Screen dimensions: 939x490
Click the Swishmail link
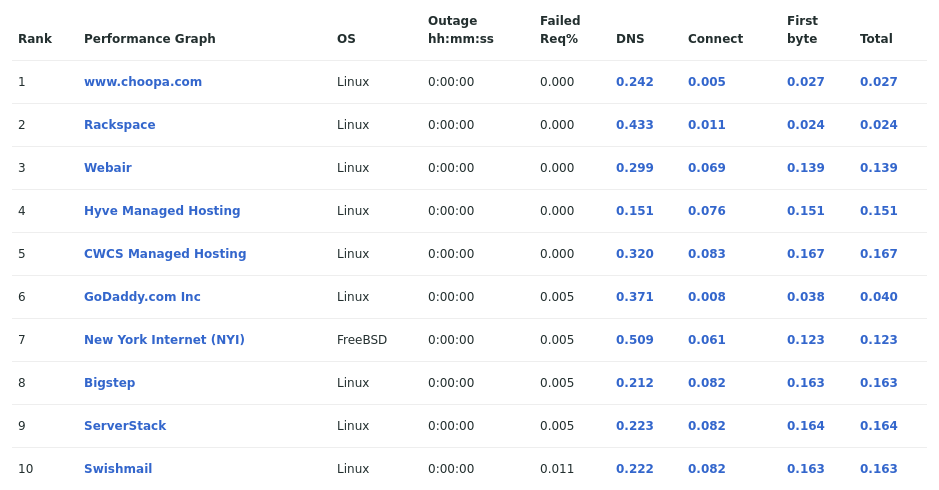pos(118,469)
